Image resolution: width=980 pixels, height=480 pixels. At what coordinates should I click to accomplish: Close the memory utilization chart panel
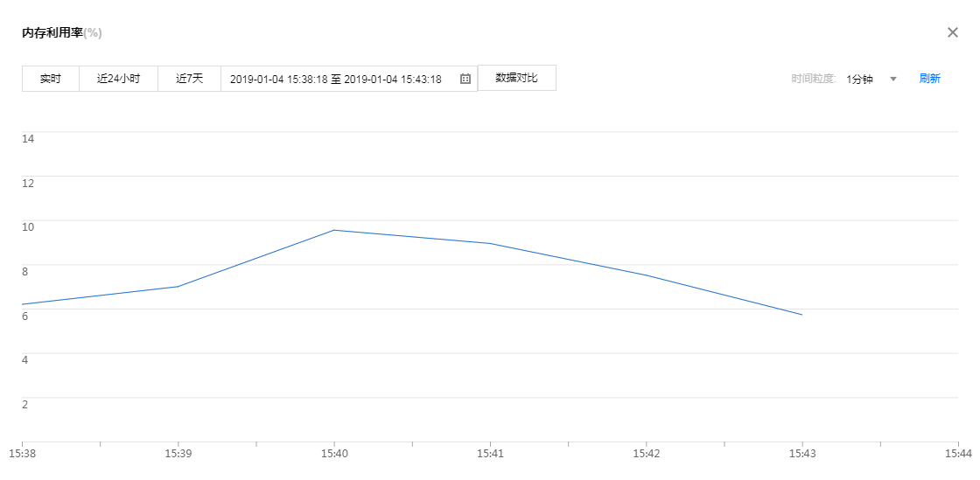click(x=953, y=32)
